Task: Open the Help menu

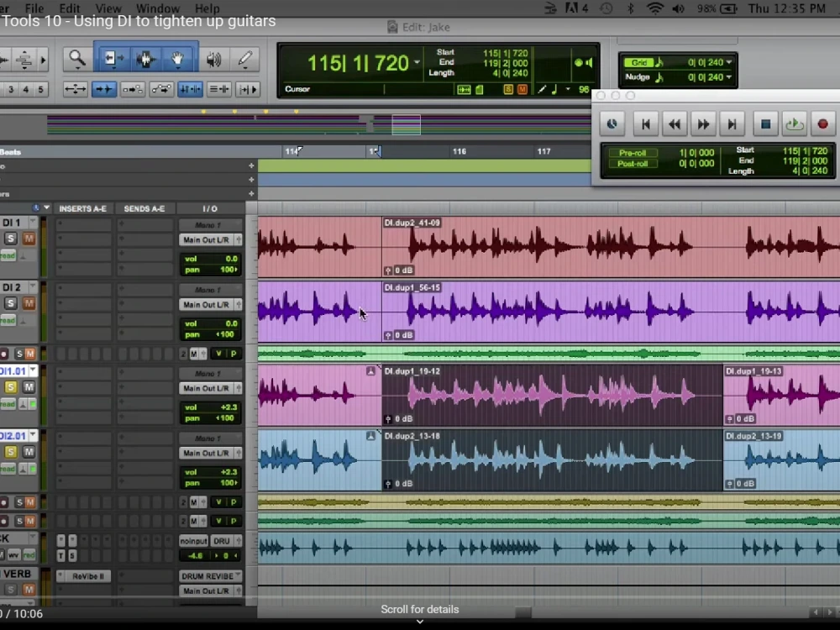Action: pos(207,8)
